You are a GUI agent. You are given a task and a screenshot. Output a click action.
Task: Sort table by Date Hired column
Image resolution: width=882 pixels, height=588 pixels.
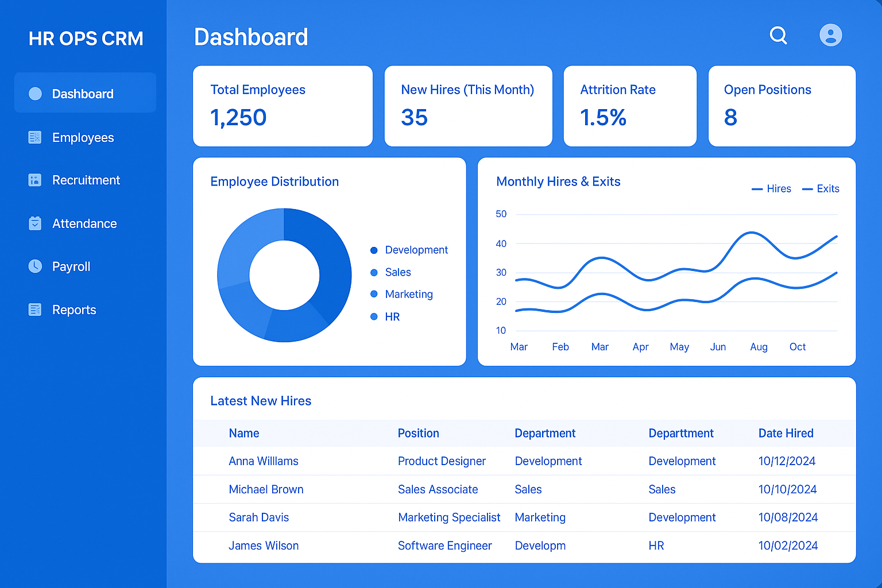click(786, 434)
